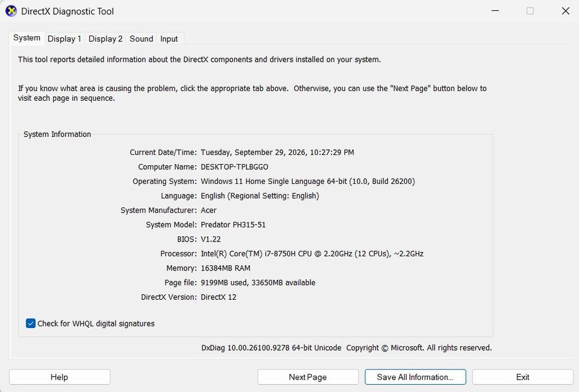Click the DirectX Diagnostic Tool title text

[x=67, y=11]
